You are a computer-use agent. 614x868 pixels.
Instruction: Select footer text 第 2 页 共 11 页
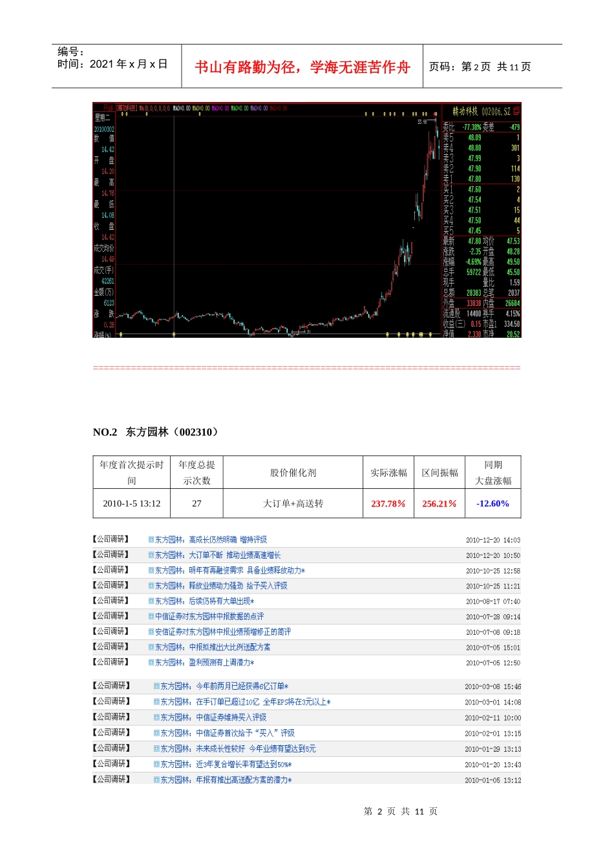click(x=401, y=811)
